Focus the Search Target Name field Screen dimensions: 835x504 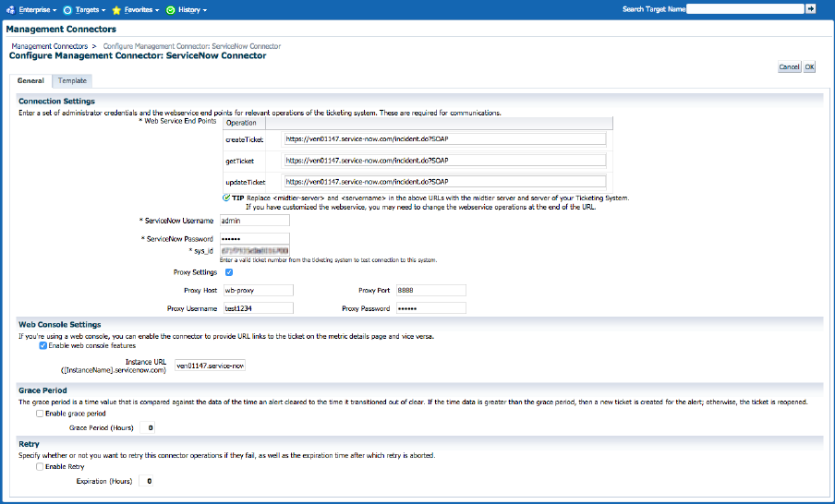coord(745,8)
